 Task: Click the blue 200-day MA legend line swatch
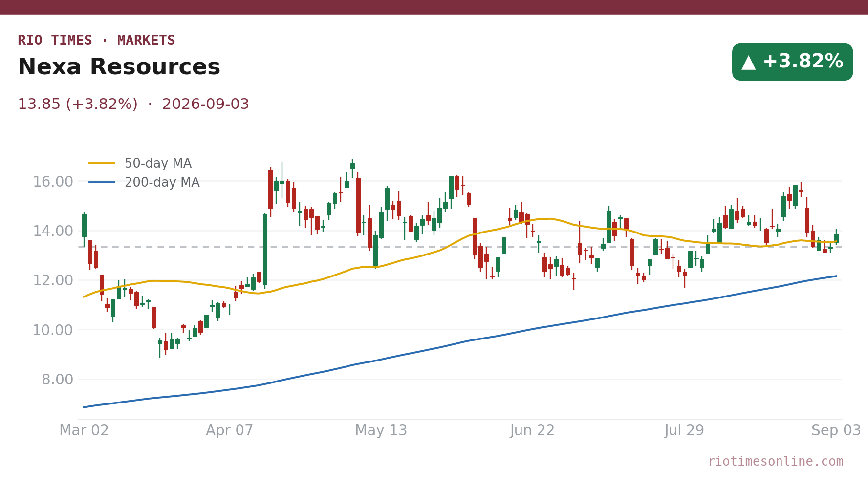tap(102, 183)
